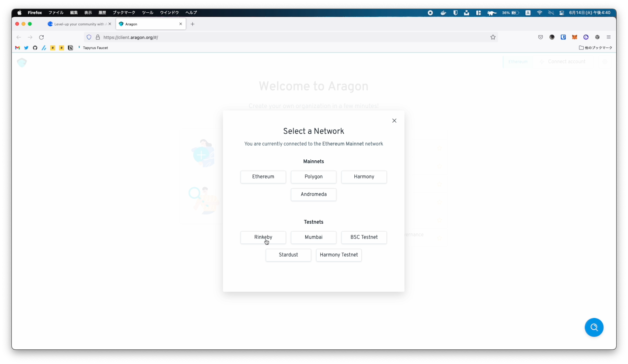This screenshot has height=364, width=628.
Task: Select BSC Testnet
Action: [364, 237]
